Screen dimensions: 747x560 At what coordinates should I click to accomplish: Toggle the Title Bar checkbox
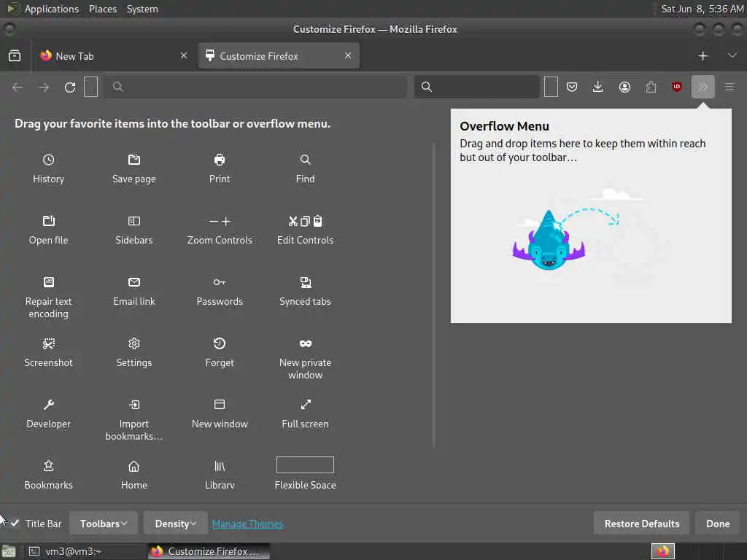tap(15, 523)
